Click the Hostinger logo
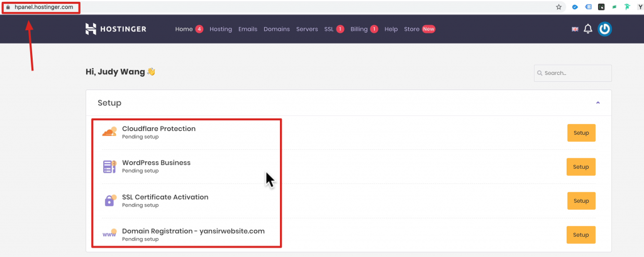Screen dimensions: 644x257 tap(116, 29)
